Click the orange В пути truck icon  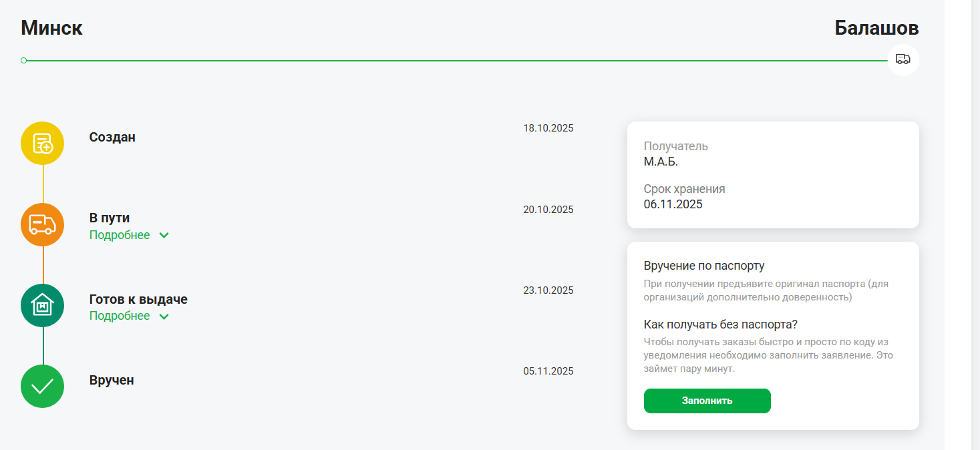tap(43, 224)
